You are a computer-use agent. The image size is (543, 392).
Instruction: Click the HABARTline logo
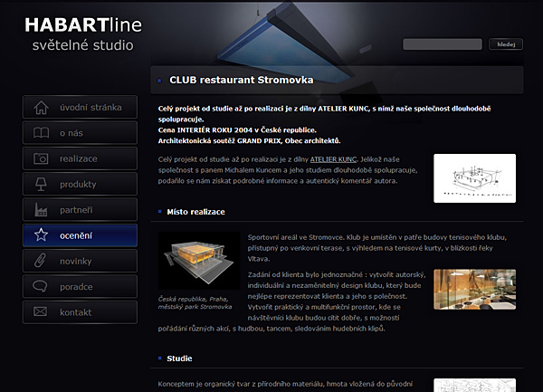[83, 25]
